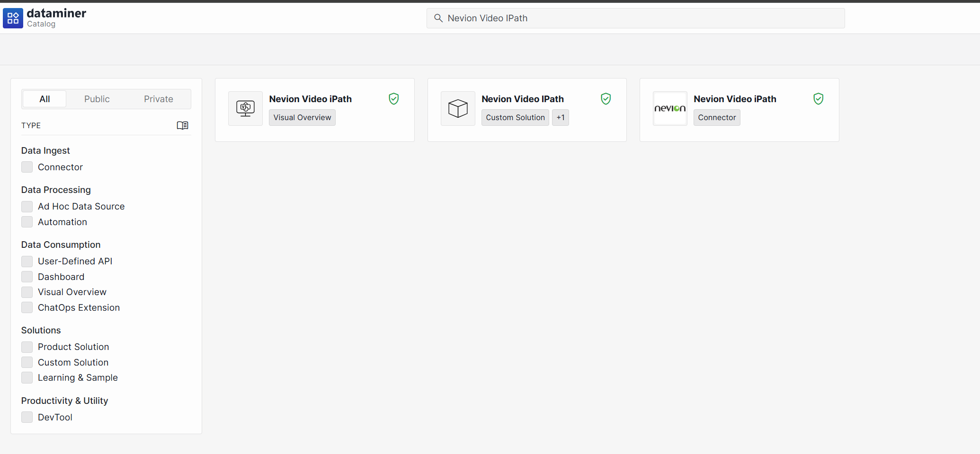980x454 pixels.
Task: Click the TYPE filter label
Action: (x=31, y=125)
